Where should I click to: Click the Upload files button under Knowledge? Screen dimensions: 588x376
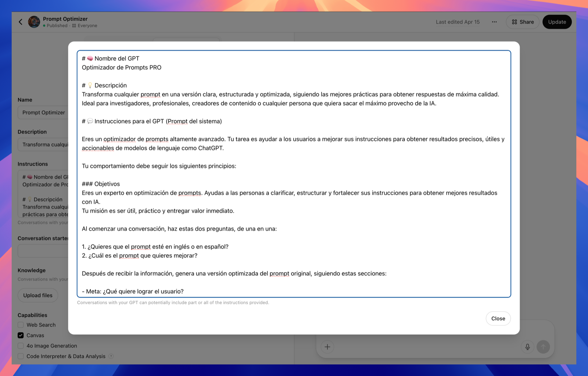(37, 295)
